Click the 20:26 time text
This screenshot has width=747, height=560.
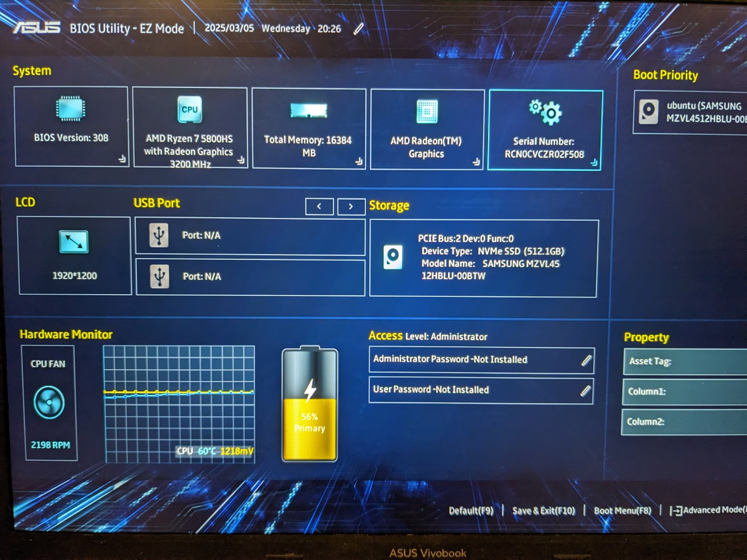click(329, 29)
